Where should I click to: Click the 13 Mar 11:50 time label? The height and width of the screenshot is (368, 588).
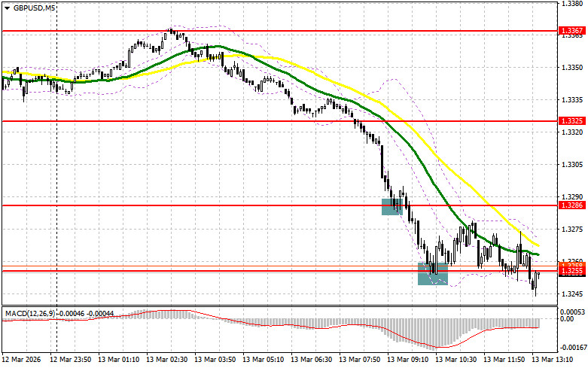click(x=504, y=360)
